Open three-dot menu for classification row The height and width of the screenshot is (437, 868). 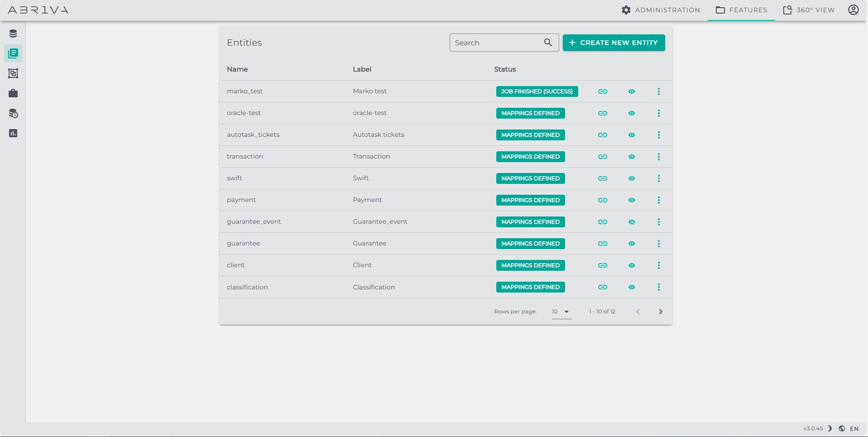click(659, 287)
